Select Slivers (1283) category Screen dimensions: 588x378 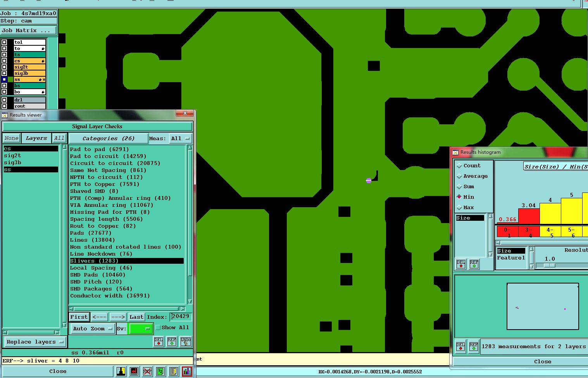click(x=126, y=261)
